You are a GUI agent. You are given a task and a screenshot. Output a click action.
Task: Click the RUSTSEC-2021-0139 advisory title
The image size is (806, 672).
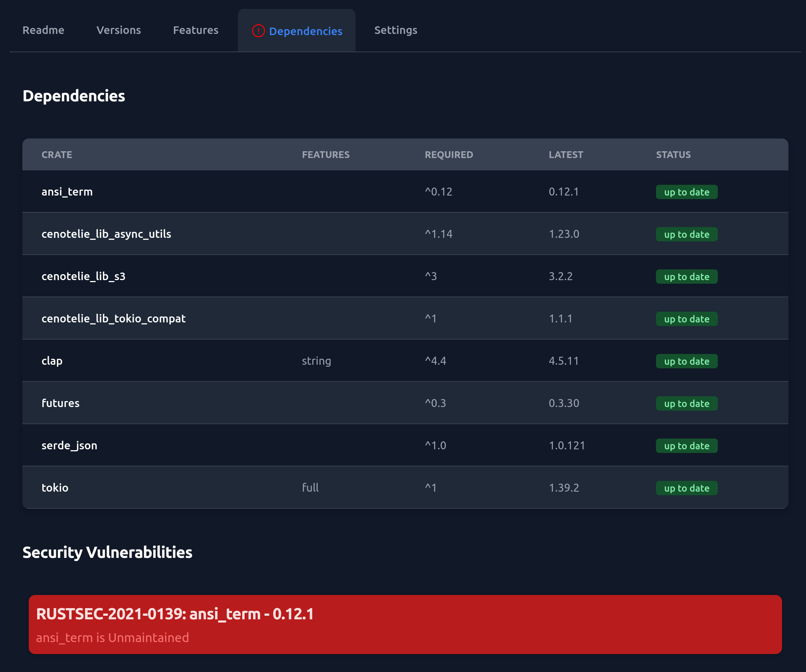click(175, 614)
